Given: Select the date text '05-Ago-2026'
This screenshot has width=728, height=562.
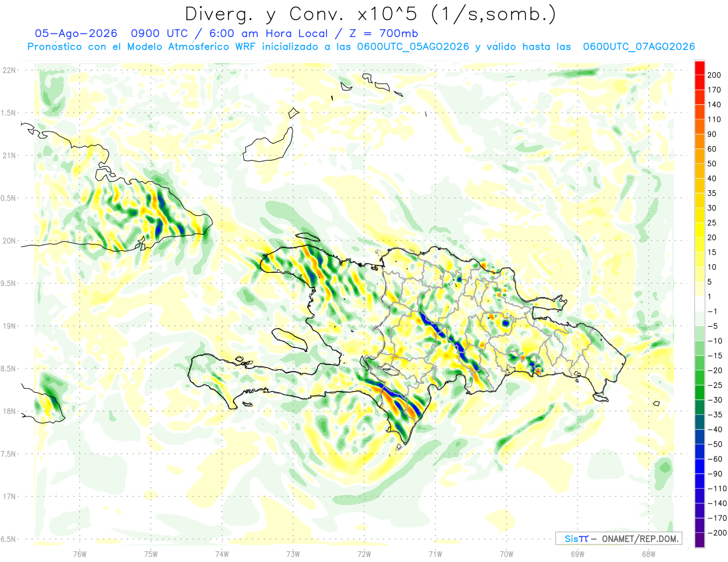Looking at the screenshot, I should click(x=76, y=33).
